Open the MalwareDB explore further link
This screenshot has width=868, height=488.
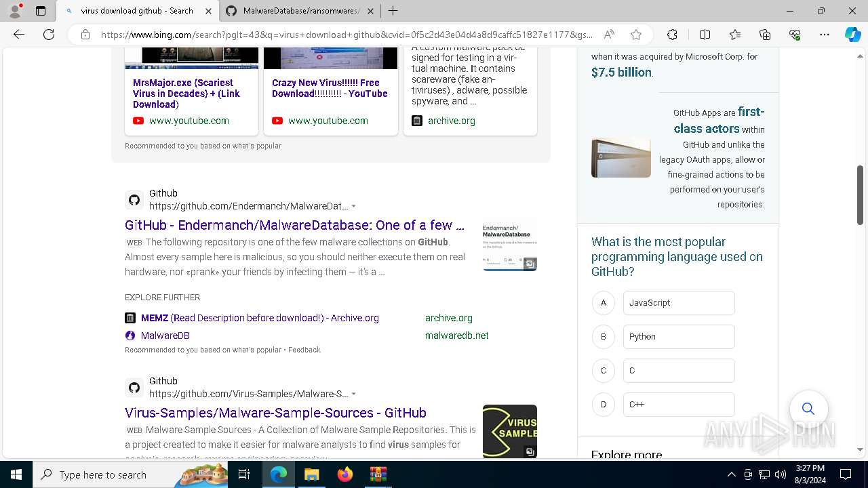165,335
